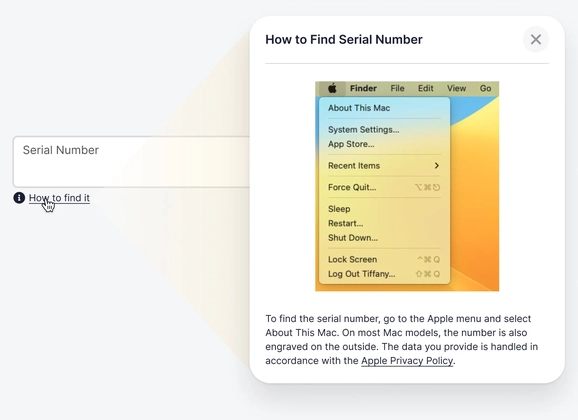Expand the Recent Items submenu arrow

click(x=437, y=166)
